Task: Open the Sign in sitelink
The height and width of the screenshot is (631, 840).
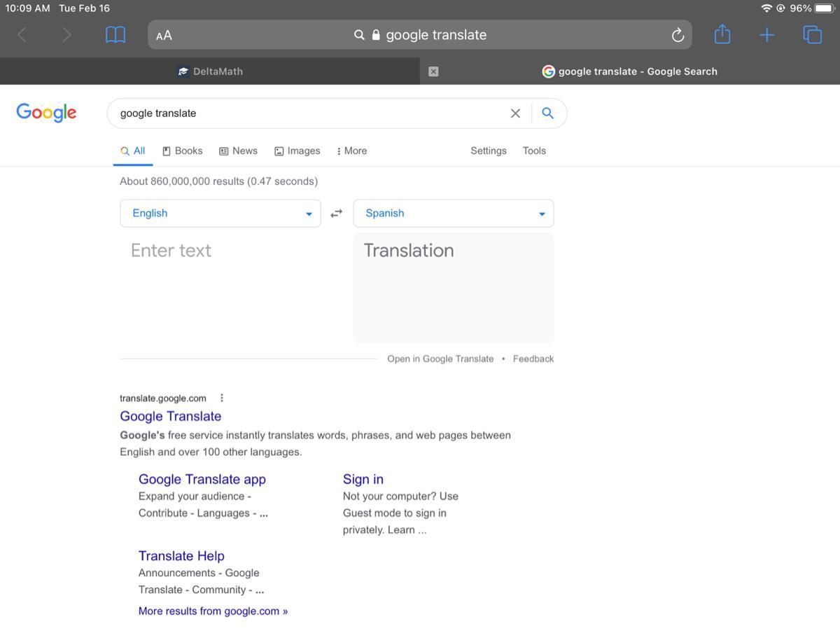Action: click(363, 479)
